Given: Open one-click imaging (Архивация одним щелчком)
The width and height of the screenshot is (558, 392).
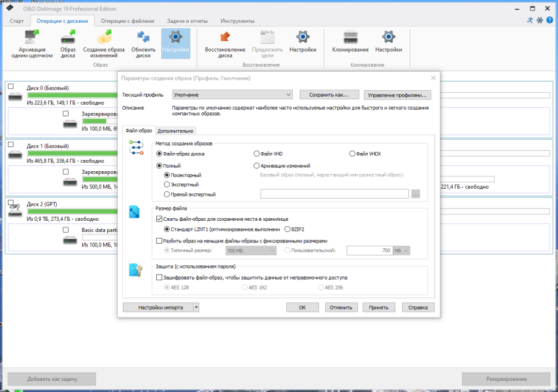Looking at the screenshot, I should tap(31, 44).
